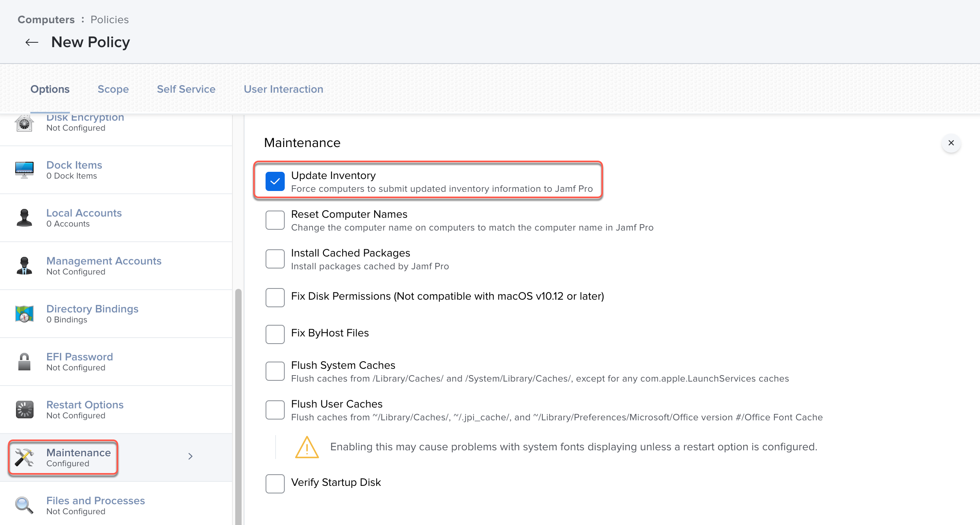This screenshot has height=525, width=980.
Task: Uncheck the Update Inventory checkbox
Action: [x=275, y=181]
